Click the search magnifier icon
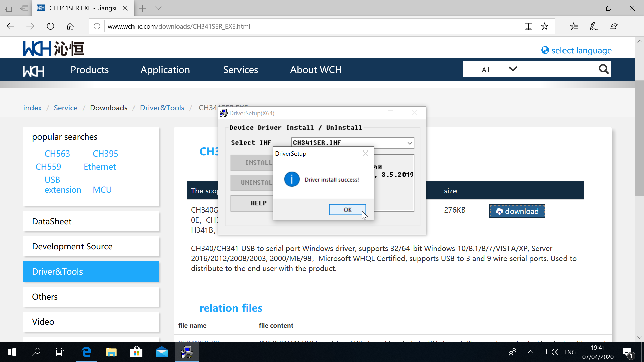The width and height of the screenshot is (644, 362). [x=604, y=69]
